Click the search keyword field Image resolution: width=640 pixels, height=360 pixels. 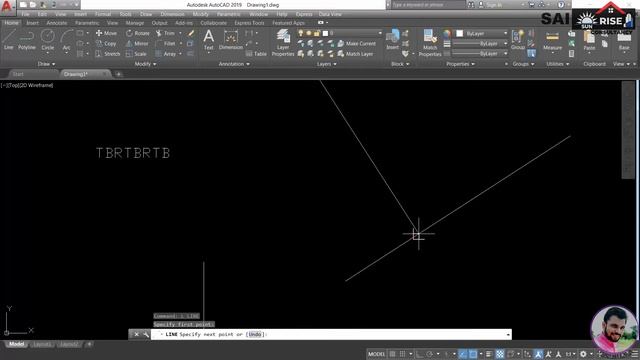[428, 5]
